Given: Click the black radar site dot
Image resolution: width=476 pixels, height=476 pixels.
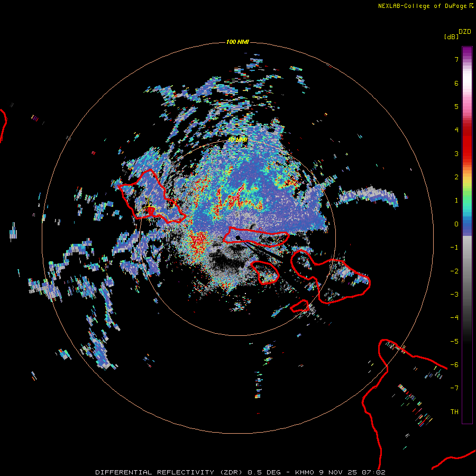Looking at the screenshot, I should pyautogui.click(x=238, y=237).
